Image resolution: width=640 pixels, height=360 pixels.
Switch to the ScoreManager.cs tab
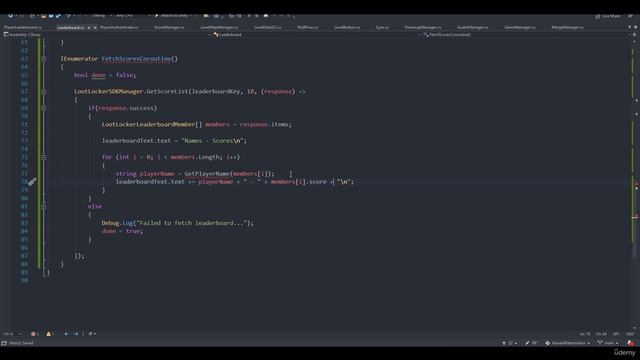pyautogui.click(x=169, y=27)
